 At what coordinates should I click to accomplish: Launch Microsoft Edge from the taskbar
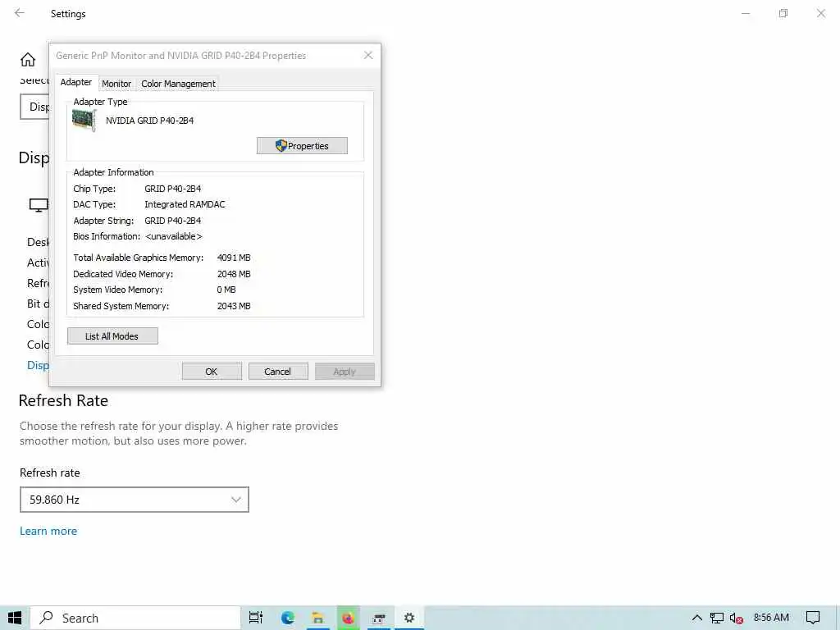(288, 618)
